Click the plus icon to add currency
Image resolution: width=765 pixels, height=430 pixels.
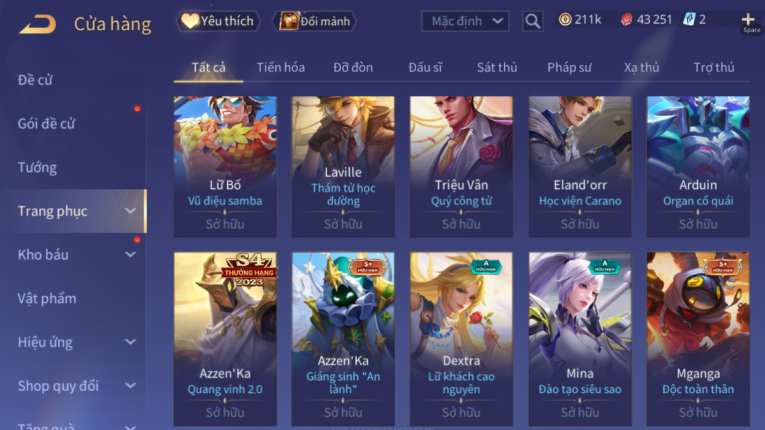pos(747,20)
